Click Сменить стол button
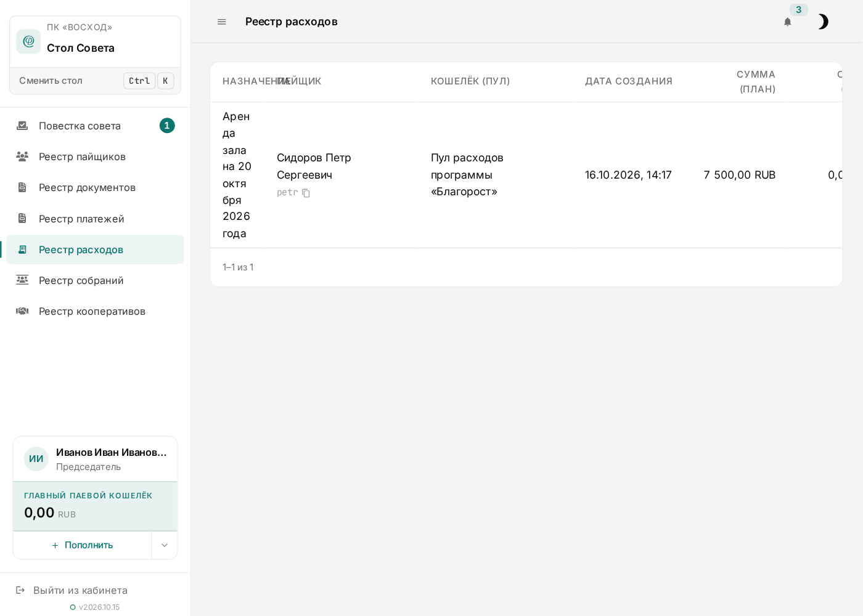This screenshot has width=863, height=616. pos(96,81)
